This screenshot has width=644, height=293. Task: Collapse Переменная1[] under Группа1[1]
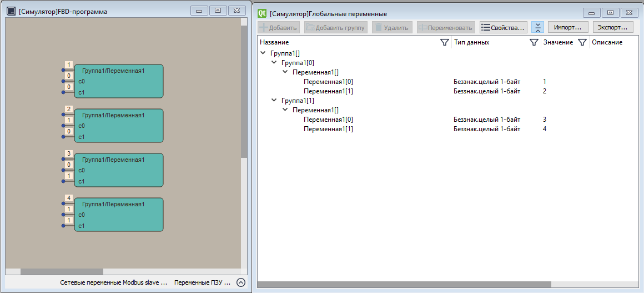pyautogui.click(x=285, y=110)
